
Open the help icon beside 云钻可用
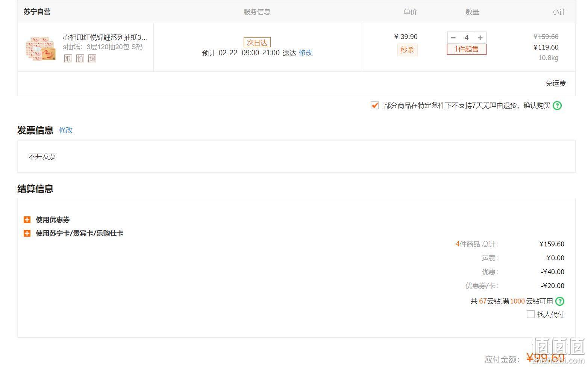point(560,301)
